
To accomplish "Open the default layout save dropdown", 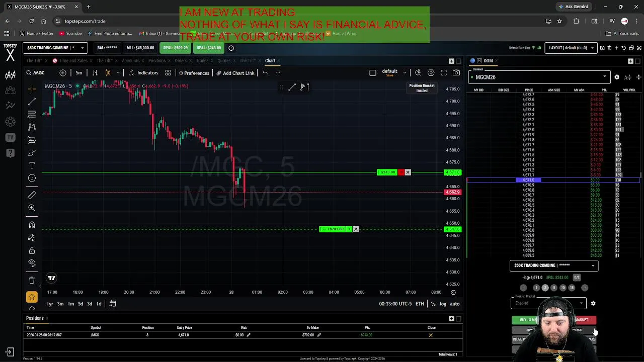I will 405,73.
